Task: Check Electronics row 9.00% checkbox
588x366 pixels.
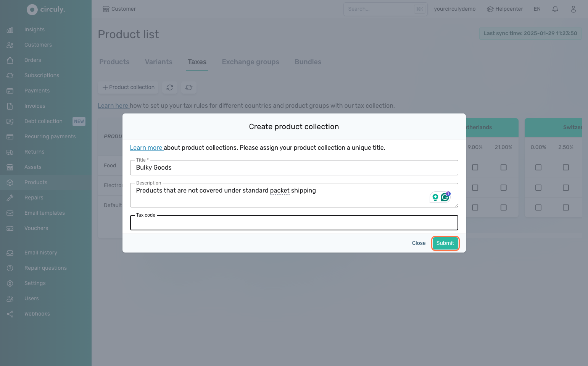Action: click(475, 188)
